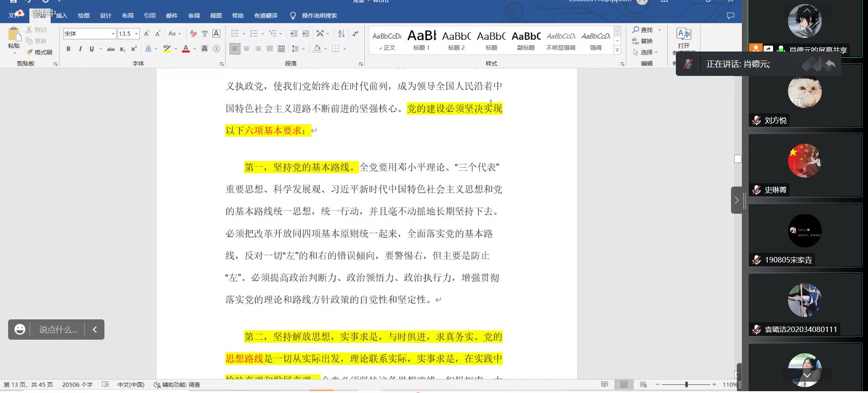This screenshot has height=393, width=868.
Task: Click the distributed alignment icon
Action: click(281, 49)
